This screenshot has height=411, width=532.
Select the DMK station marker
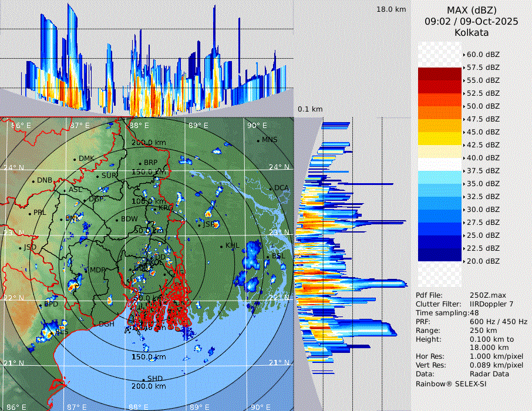click(x=75, y=159)
